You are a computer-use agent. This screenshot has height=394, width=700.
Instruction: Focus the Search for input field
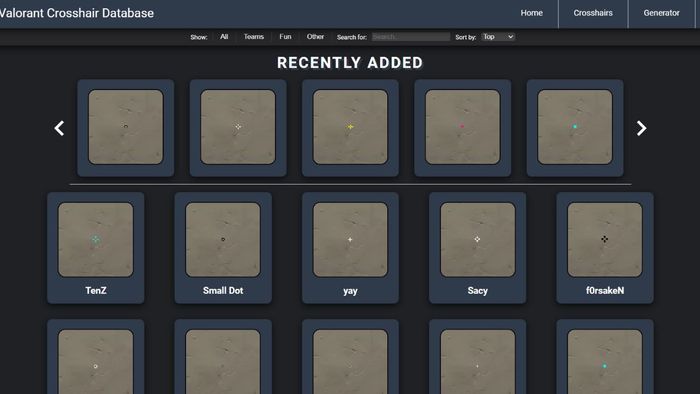tap(411, 37)
